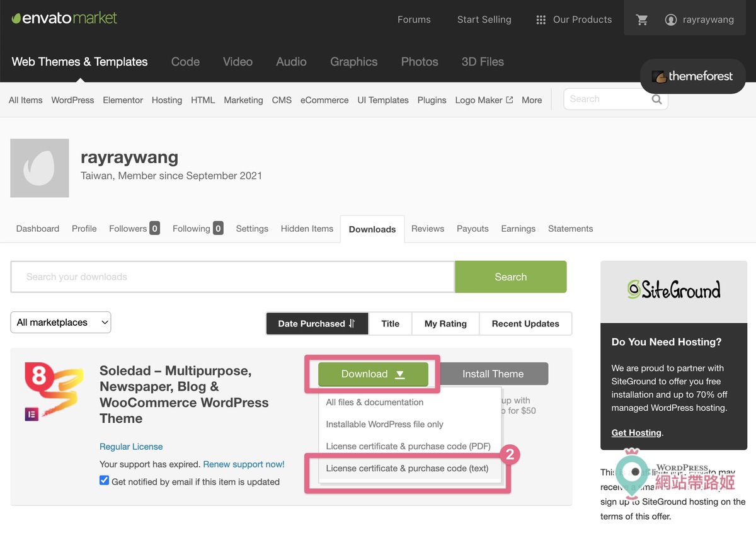The width and height of the screenshot is (756, 533).
Task: Click the Regular License link
Action: pos(131,447)
